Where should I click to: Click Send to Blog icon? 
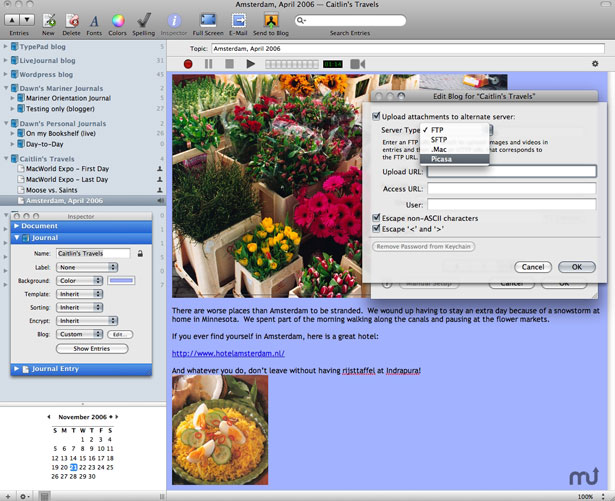(x=271, y=20)
